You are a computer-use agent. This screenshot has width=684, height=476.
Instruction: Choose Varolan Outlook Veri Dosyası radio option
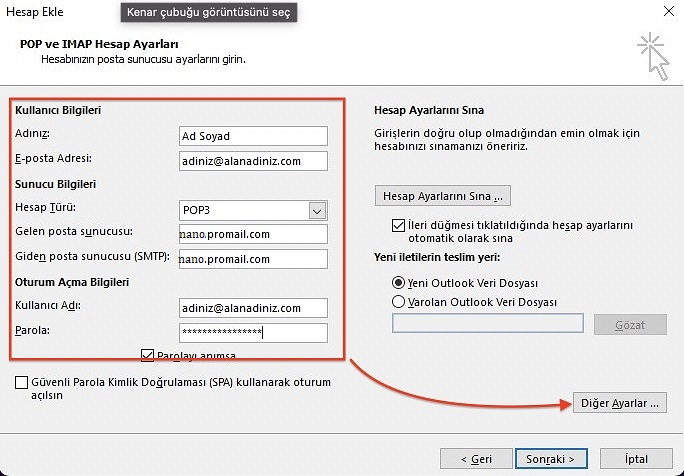[x=400, y=301]
